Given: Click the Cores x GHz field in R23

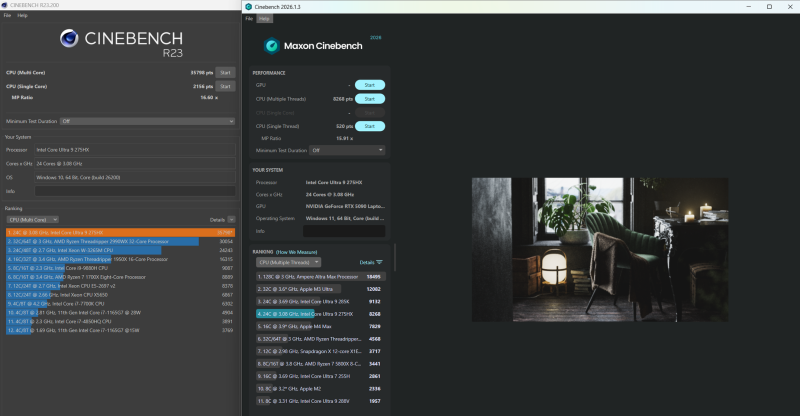Looking at the screenshot, I should click(x=135, y=163).
